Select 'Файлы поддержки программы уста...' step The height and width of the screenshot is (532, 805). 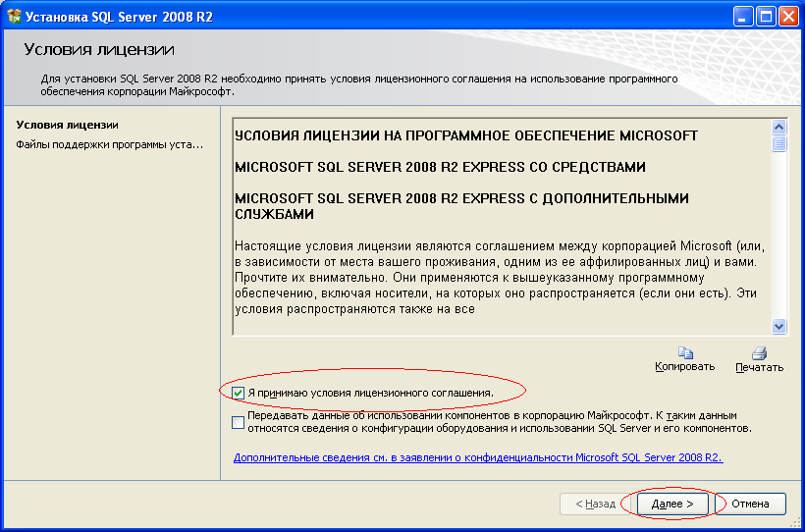coord(110,145)
